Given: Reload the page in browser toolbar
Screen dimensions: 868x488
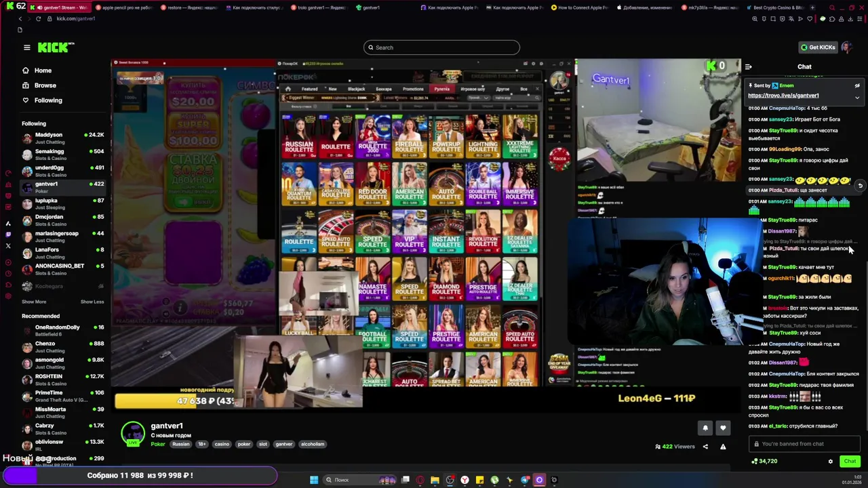Looking at the screenshot, I should tap(39, 19).
